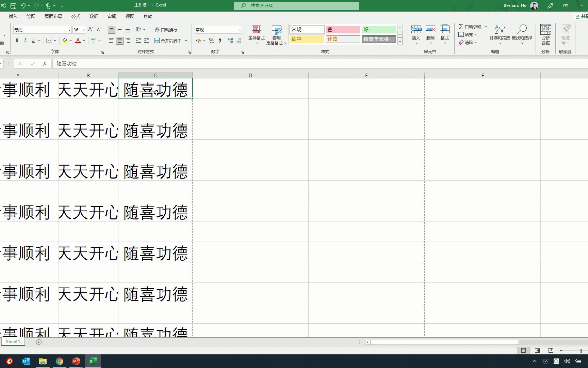Click the accounting number format icon

tap(199, 41)
